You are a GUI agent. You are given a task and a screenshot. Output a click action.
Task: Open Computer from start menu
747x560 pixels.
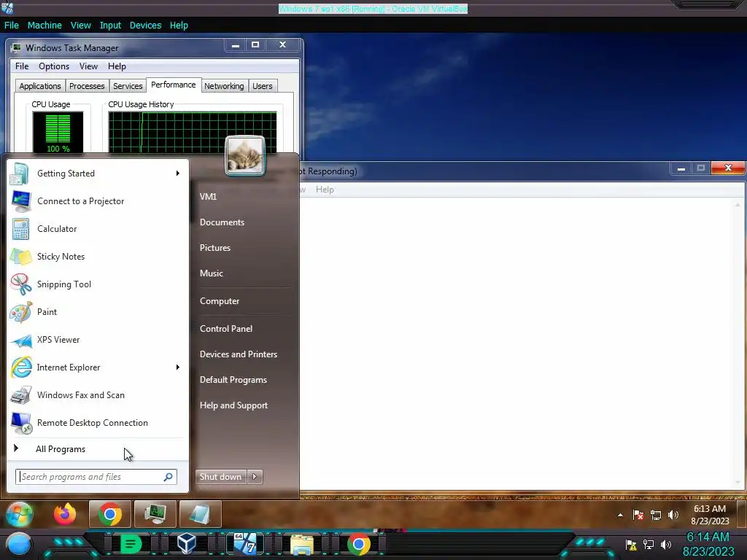point(220,301)
